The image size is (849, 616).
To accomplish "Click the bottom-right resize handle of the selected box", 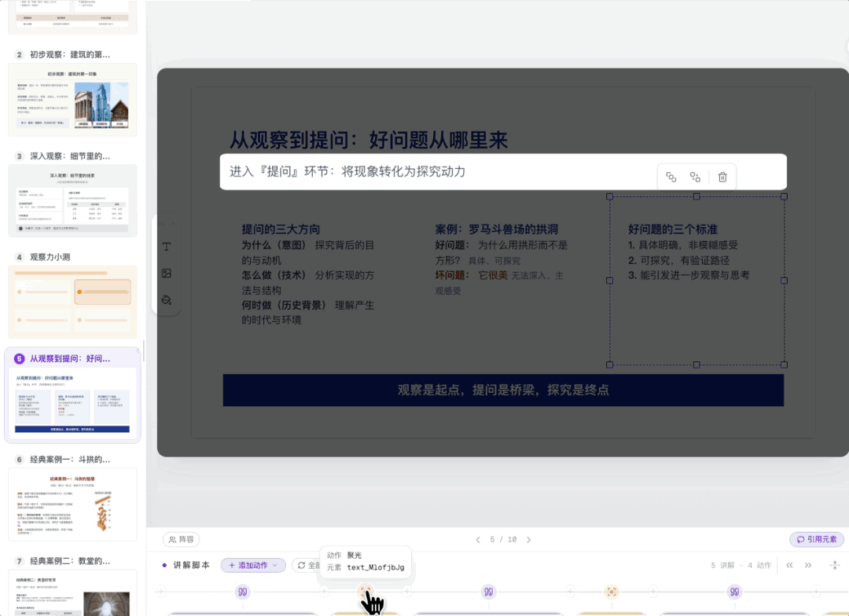I will pos(784,365).
